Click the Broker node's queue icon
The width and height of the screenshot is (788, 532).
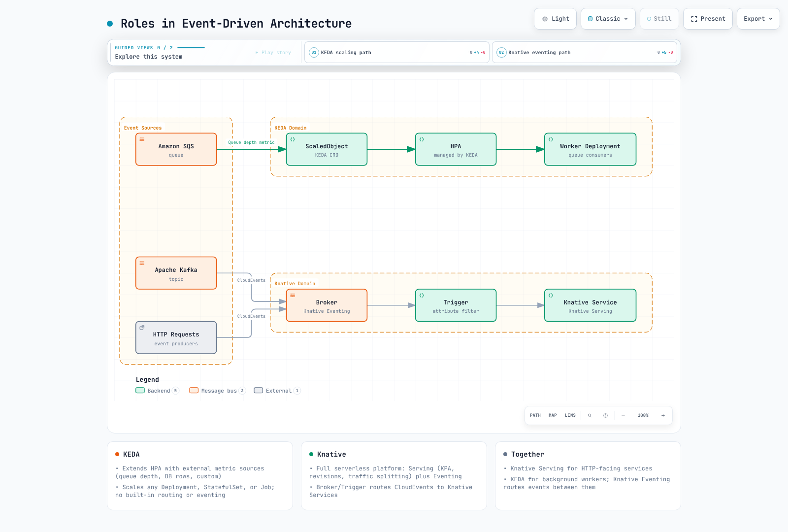tap(293, 296)
